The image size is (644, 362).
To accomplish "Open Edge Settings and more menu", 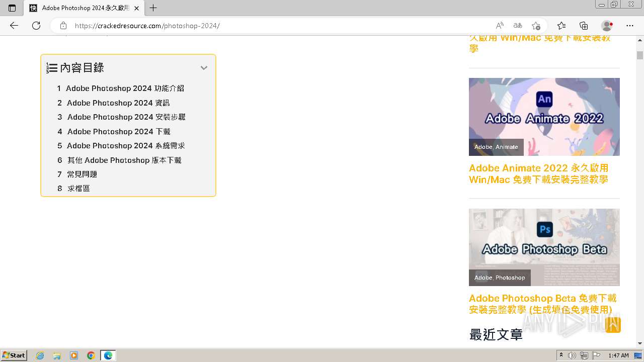I will (630, 26).
